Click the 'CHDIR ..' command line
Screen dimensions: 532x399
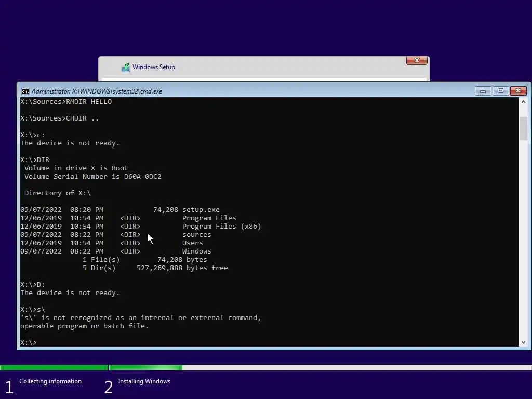pos(59,118)
